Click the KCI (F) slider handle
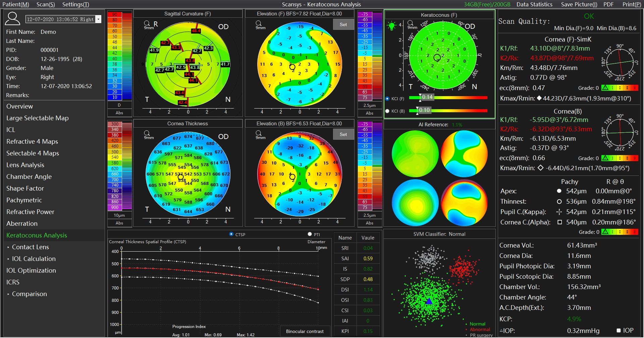 pos(420,97)
